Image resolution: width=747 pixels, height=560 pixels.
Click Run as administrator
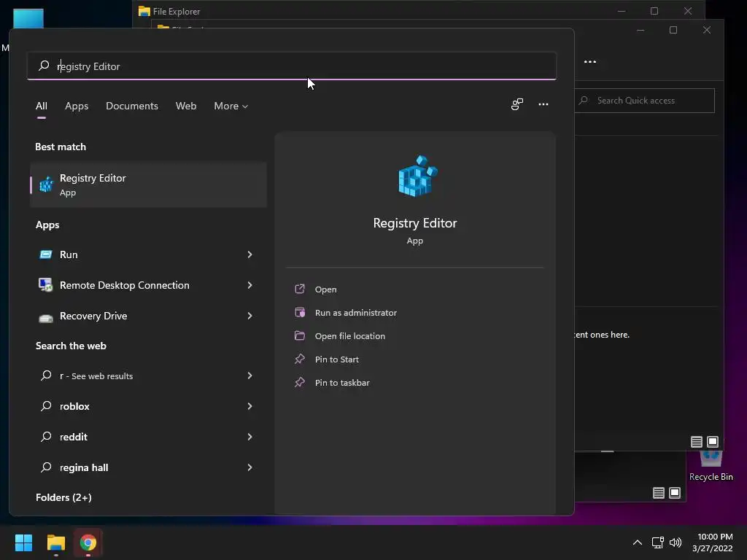(356, 313)
